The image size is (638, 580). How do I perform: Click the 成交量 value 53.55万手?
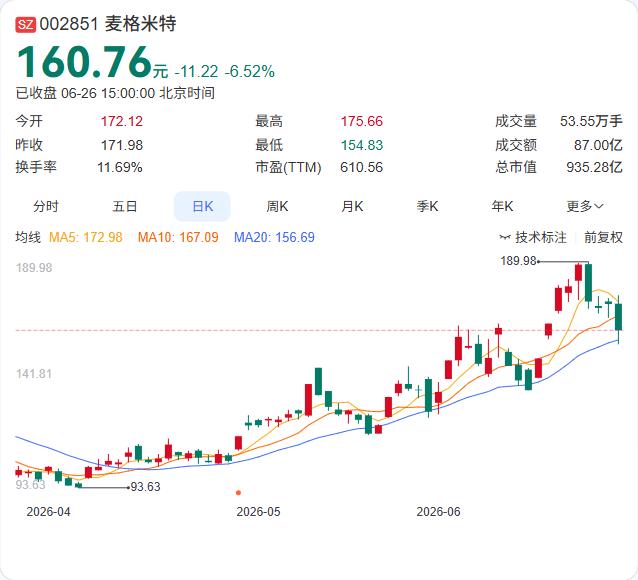click(591, 121)
